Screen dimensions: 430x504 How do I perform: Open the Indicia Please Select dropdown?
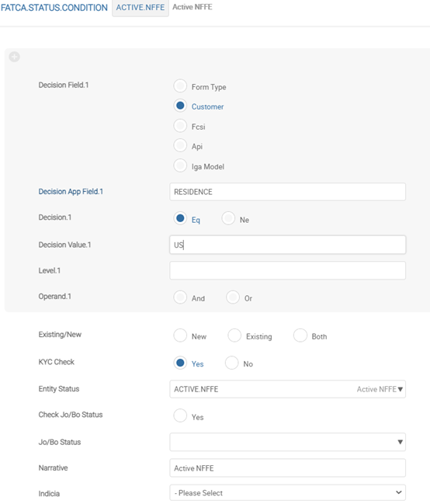(x=288, y=493)
